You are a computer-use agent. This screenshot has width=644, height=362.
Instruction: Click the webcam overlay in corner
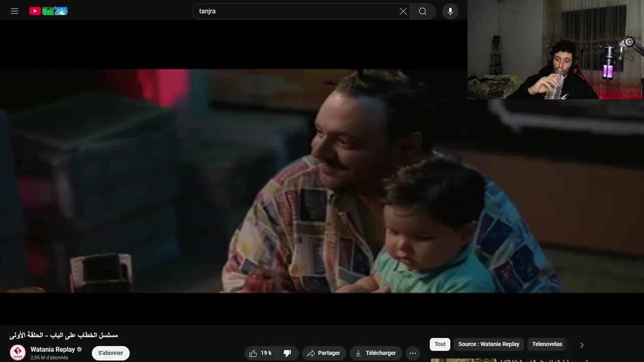555,49
